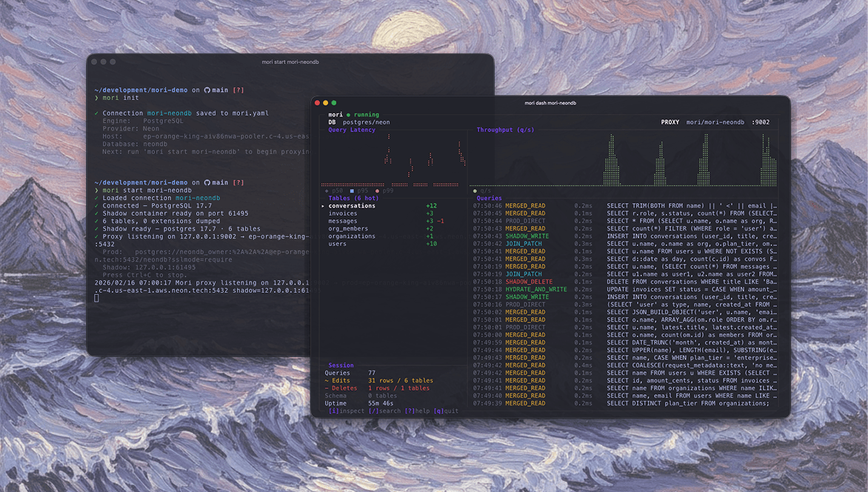Click the [q]quit shortcut hint
This screenshot has width=868, height=492.
[446, 411]
